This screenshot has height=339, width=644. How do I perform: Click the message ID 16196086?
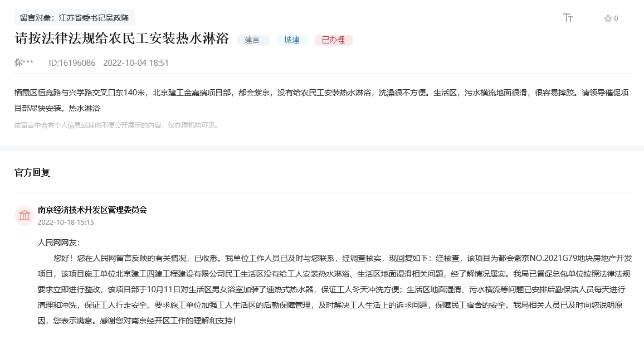pyautogui.click(x=72, y=63)
